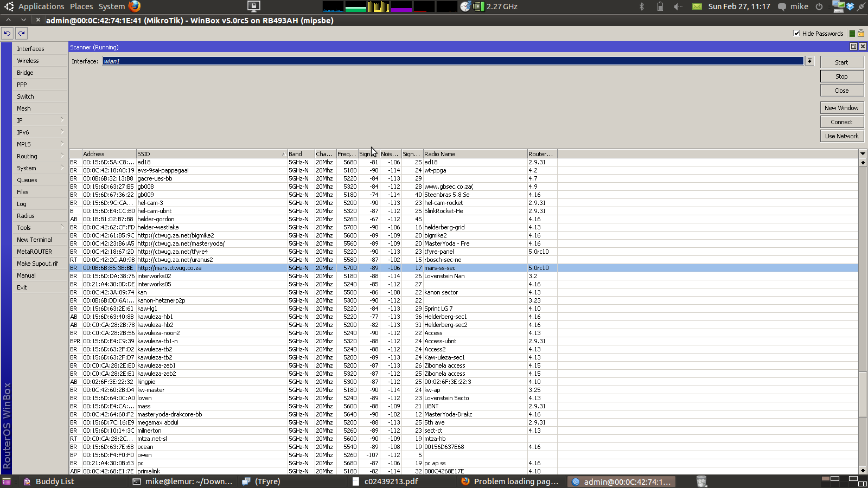Sort by the Address column header
868x488 pixels.
(x=109, y=154)
